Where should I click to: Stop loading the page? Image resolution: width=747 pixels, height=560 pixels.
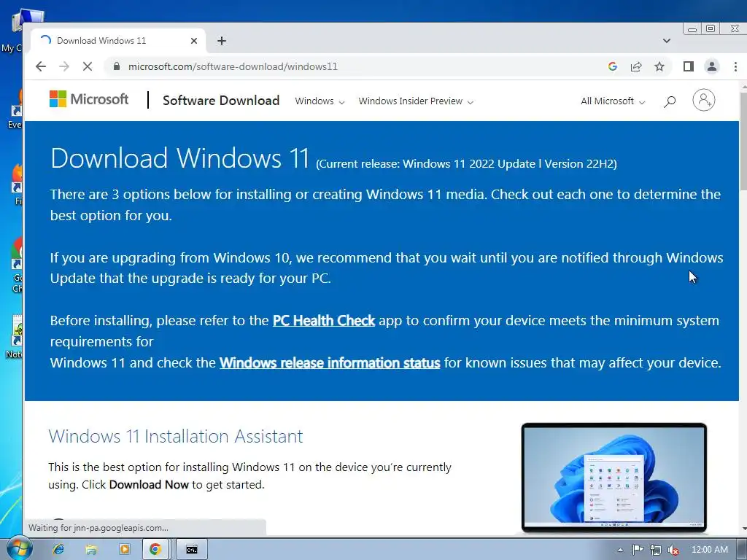point(88,66)
